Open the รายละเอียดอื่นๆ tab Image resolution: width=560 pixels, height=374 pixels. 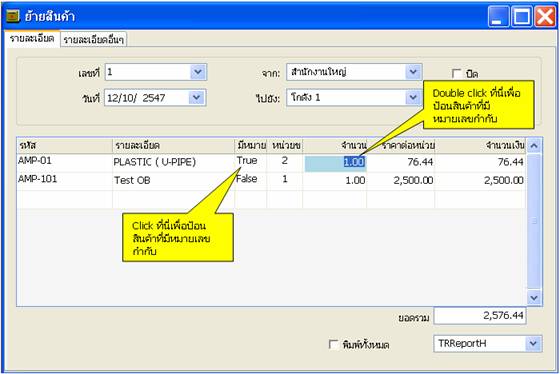94,40
